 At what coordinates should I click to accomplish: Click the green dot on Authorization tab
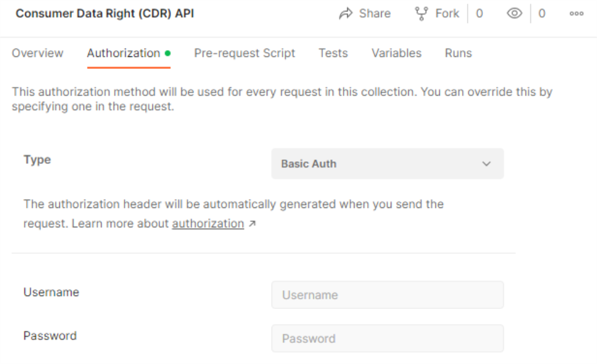tap(168, 53)
